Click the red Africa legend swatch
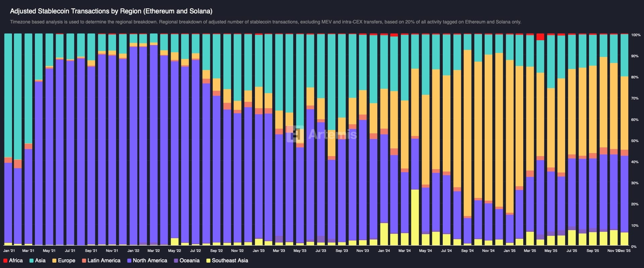 5,261
